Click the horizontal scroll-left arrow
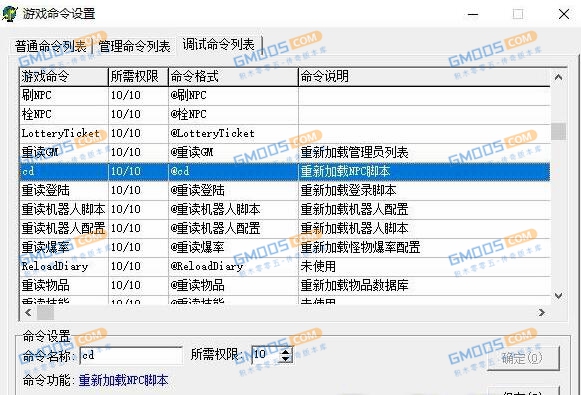The width and height of the screenshot is (581, 395). coord(28,313)
